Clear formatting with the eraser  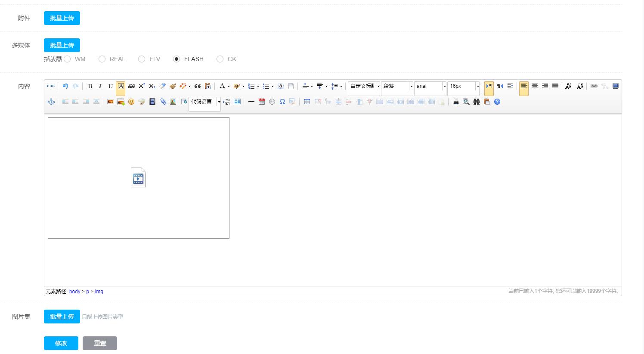pos(162,86)
